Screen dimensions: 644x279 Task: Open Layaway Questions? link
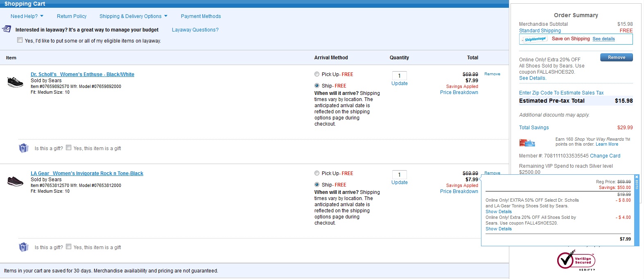(195, 30)
